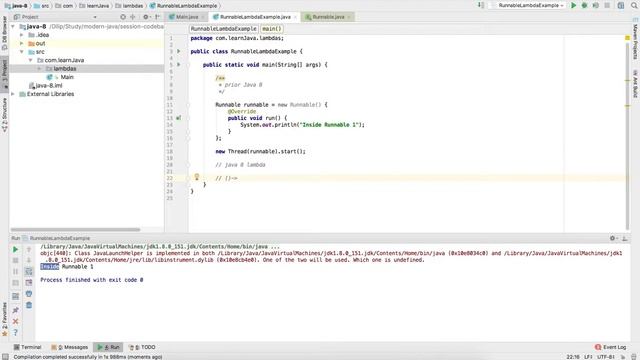The width and height of the screenshot is (640, 360).
Task: Open Project panel gear settings
Action: coord(146,17)
